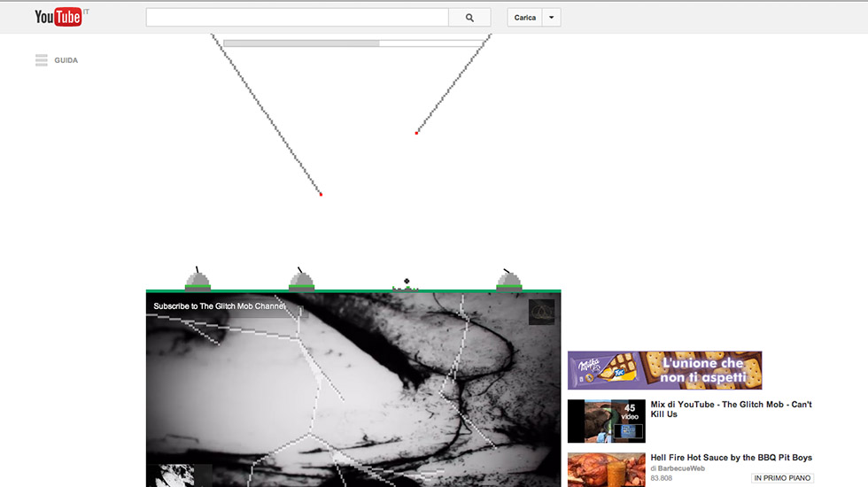Expand the dropdown arrow beside Carica
Image resolution: width=868 pixels, height=487 pixels.
[551, 18]
